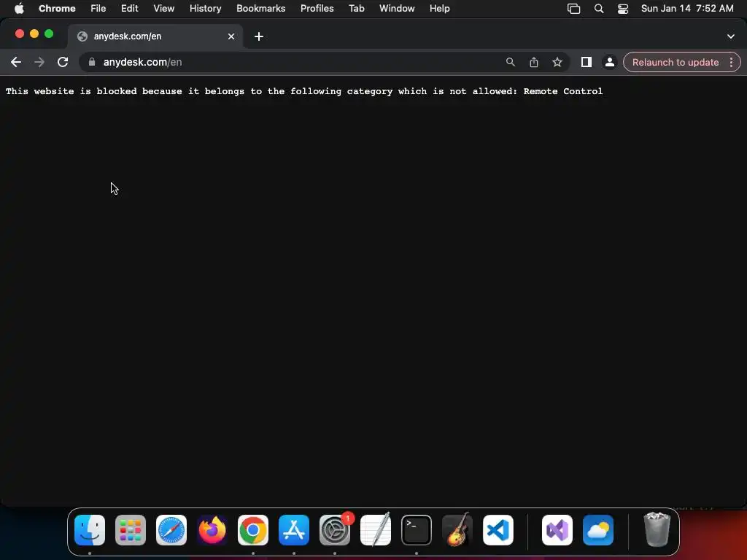
Task: Open Spotlight search in menu bar
Action: tap(599, 9)
